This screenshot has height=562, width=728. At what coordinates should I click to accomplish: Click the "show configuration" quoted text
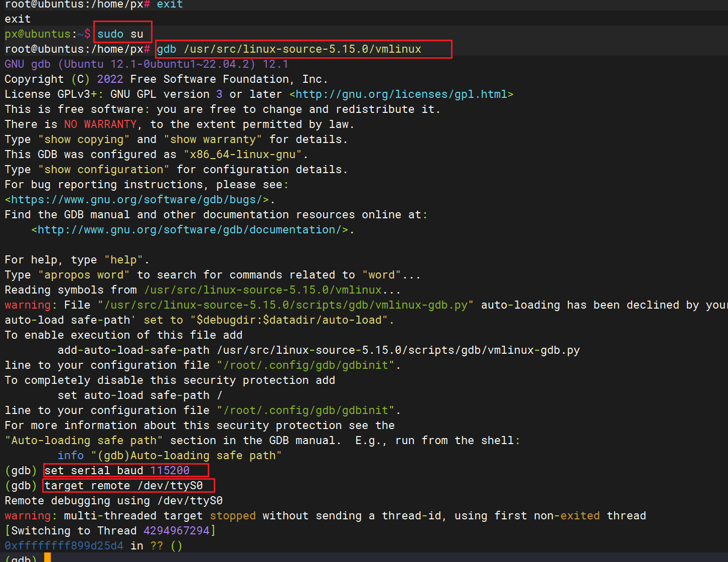[x=104, y=170]
